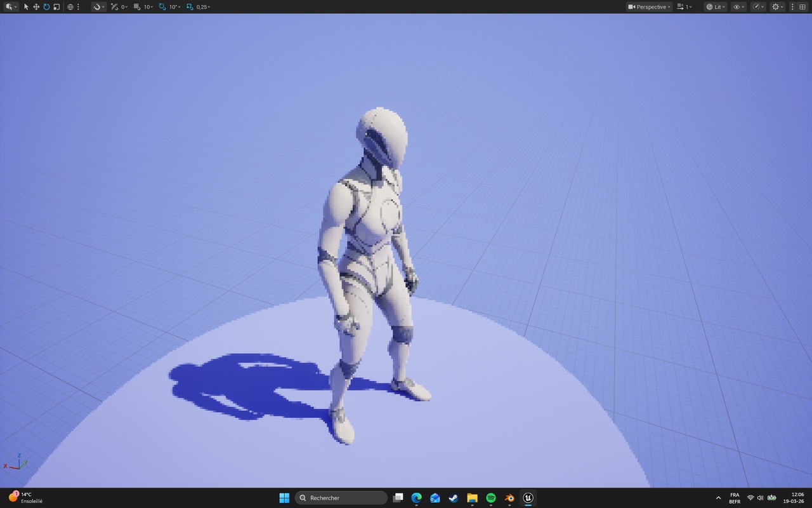Activate the select objects arrow tool

[26, 6]
